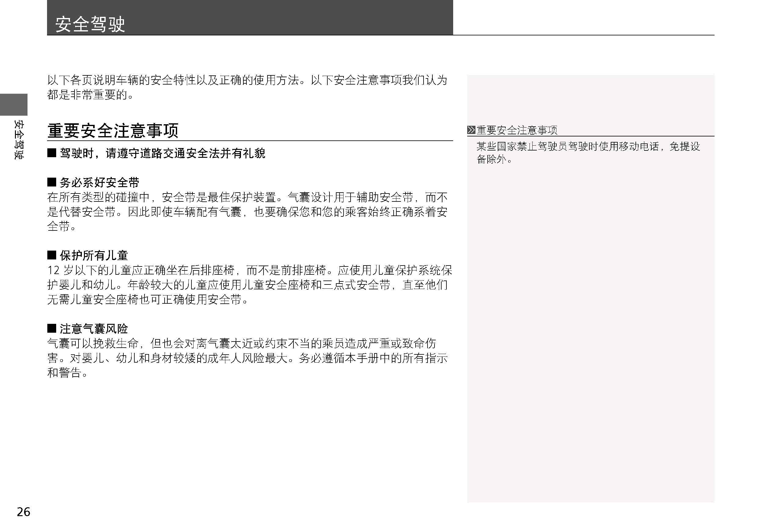Click the large 重要安全注意事项 section heading
This screenshot has width=757, height=532.
(113, 131)
